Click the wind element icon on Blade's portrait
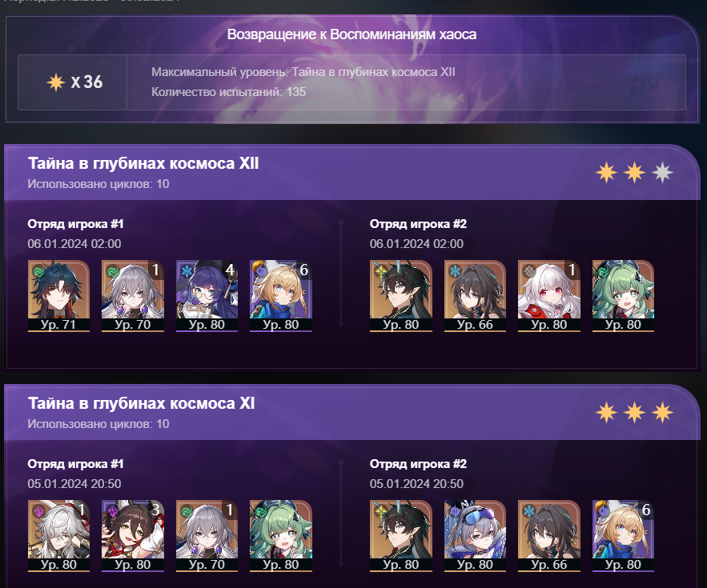 coord(38,272)
